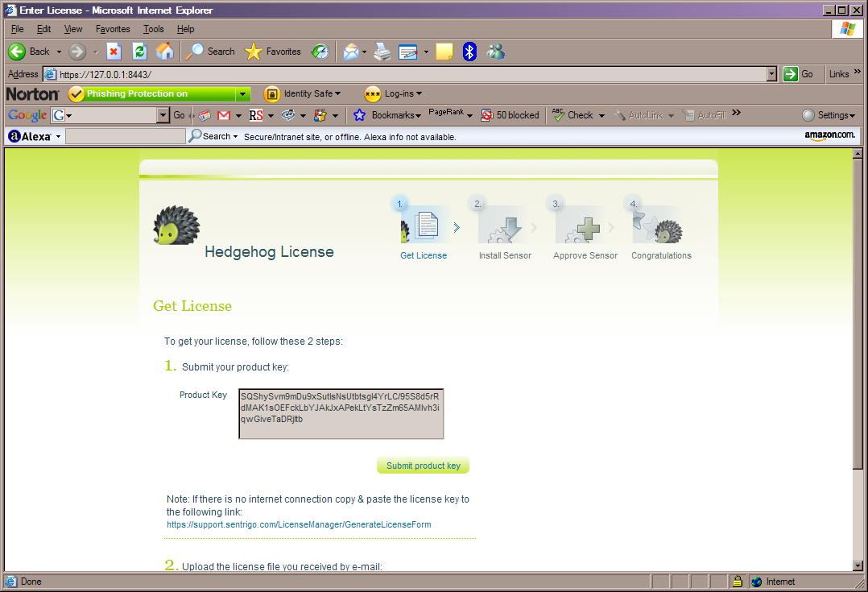Image resolution: width=868 pixels, height=592 pixels.
Task: Open the File menu
Action: pos(17,29)
